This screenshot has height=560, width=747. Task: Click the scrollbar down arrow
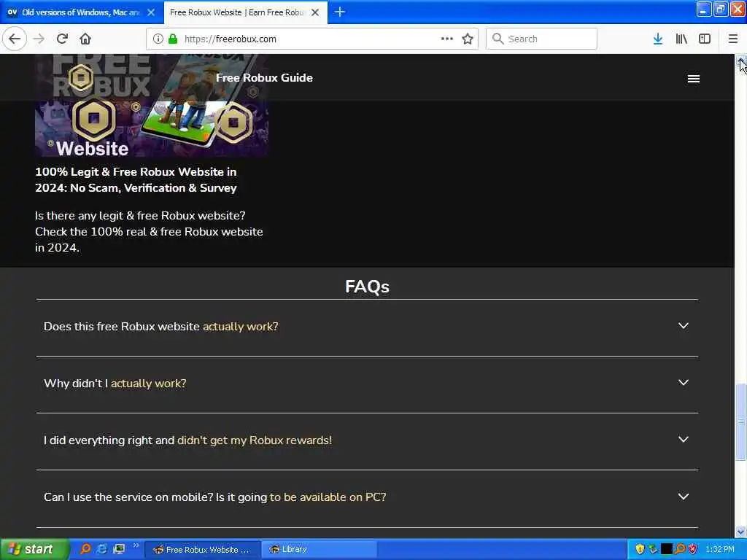tap(740, 532)
